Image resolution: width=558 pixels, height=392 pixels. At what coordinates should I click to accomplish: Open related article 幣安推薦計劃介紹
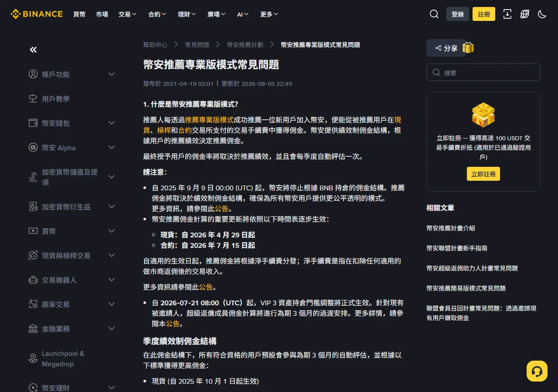pos(451,228)
